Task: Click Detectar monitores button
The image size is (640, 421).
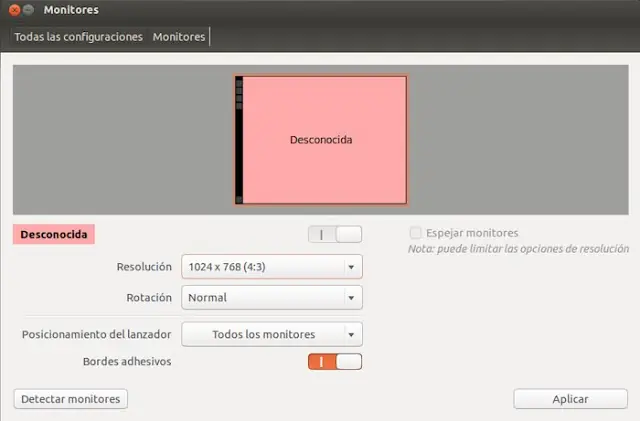Action: pyautogui.click(x=71, y=399)
